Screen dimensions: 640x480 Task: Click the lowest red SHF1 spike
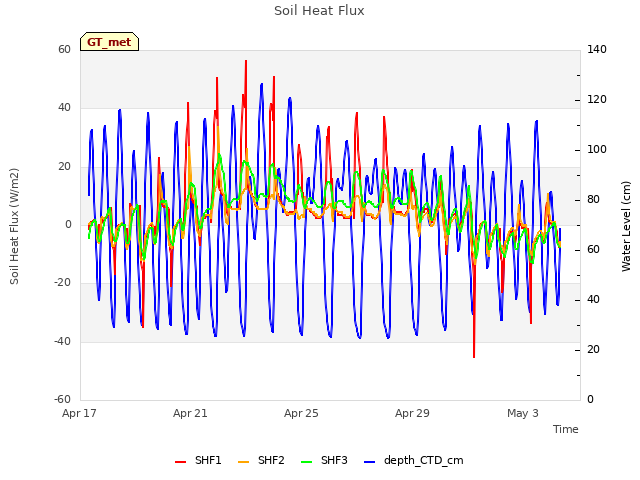click(474, 357)
